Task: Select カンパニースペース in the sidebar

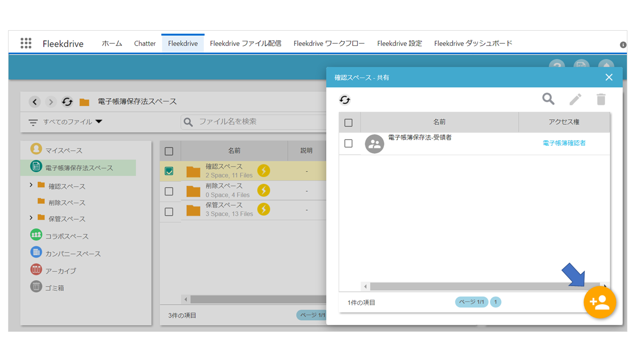Action: tap(73, 253)
